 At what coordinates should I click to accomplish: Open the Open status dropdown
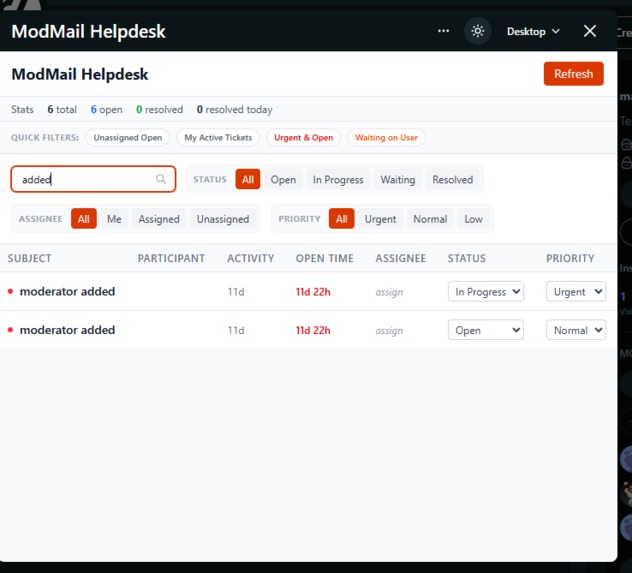[x=486, y=330]
